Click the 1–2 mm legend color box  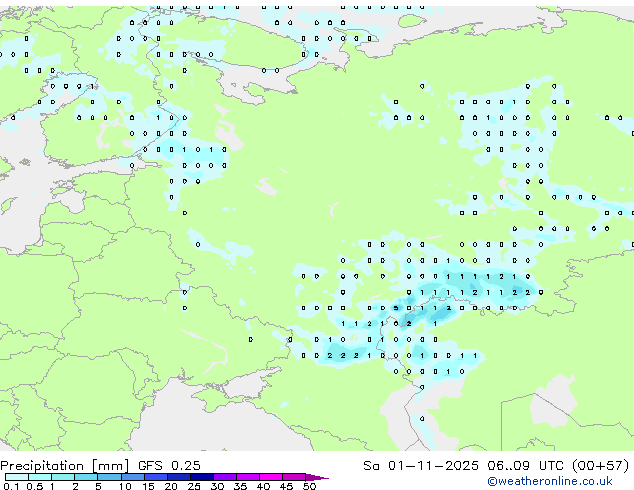[x=63, y=477]
